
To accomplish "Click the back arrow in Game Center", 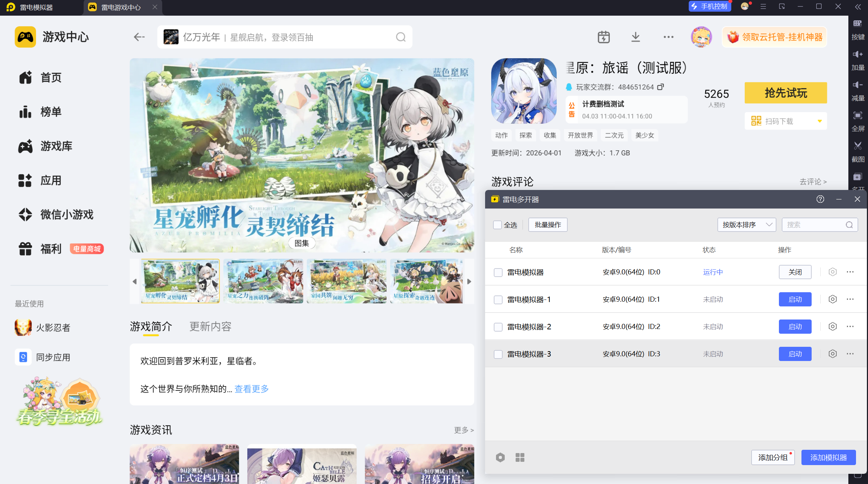I will tap(139, 37).
